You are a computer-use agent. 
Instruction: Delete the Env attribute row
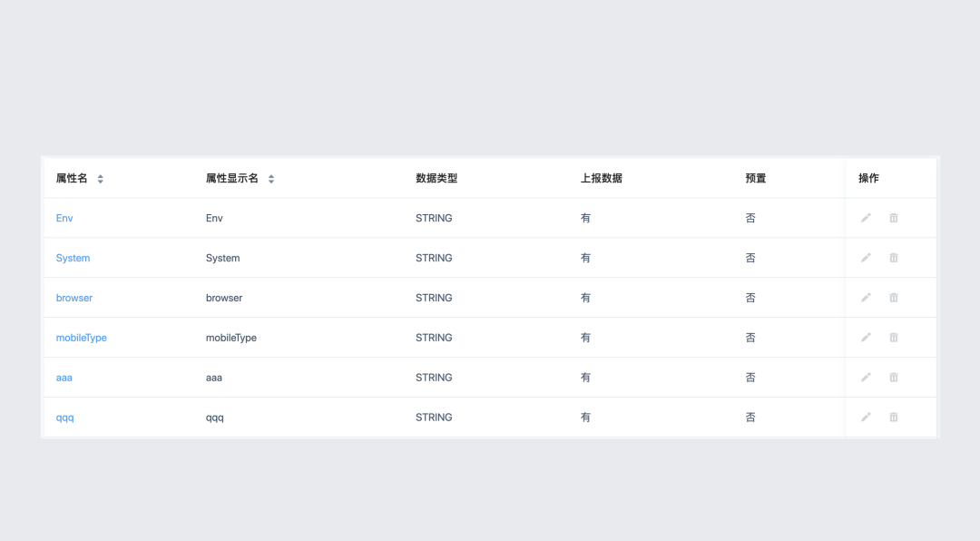tap(894, 218)
